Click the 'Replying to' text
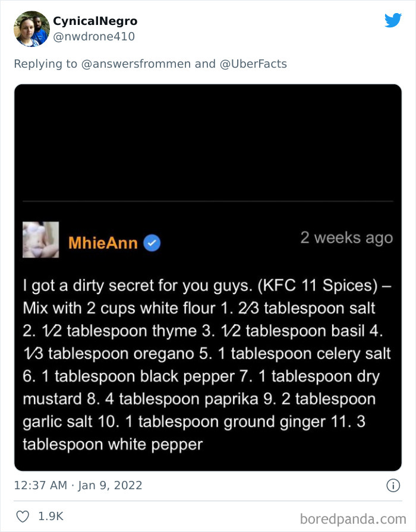 tap(46, 64)
